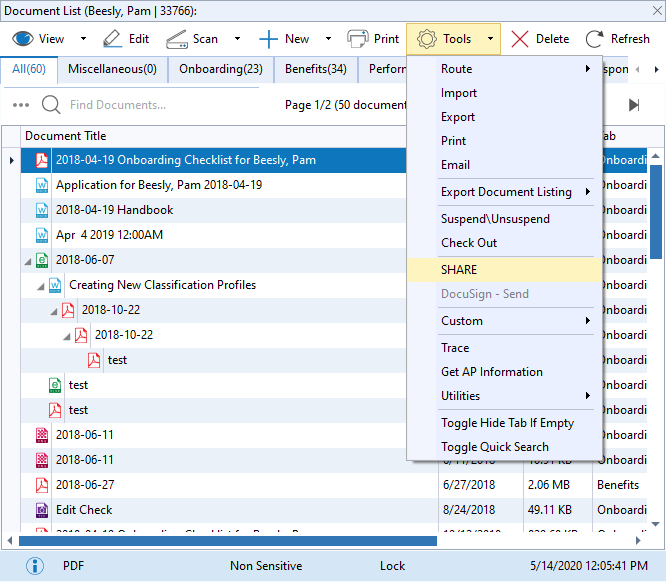The width and height of the screenshot is (666, 582).
Task: Go to last page with skip icon
Action: 634,105
